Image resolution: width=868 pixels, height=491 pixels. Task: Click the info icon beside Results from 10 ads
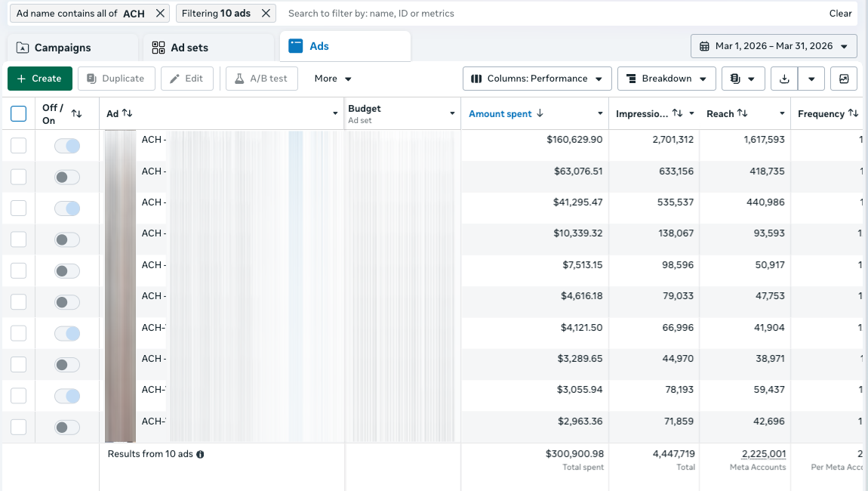200,455
